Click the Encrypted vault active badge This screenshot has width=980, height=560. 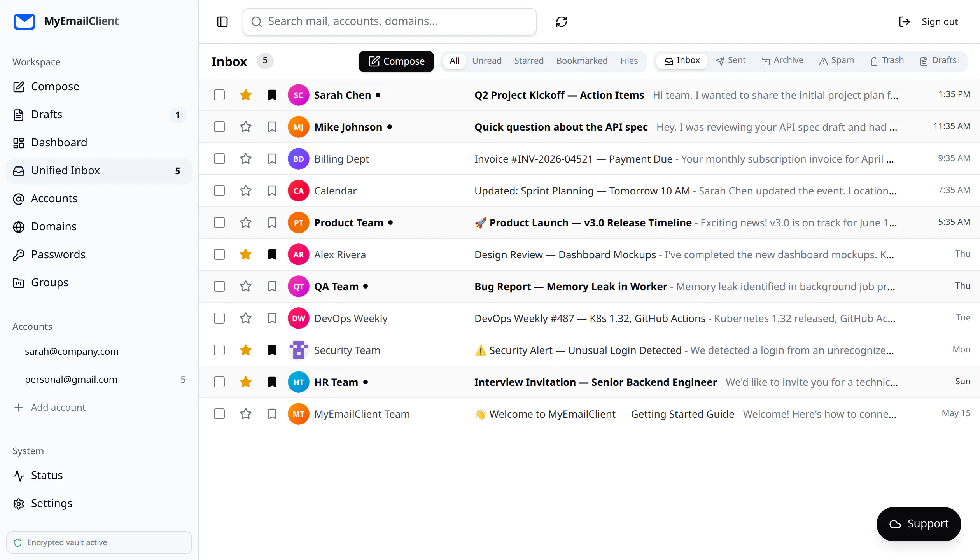point(99,542)
